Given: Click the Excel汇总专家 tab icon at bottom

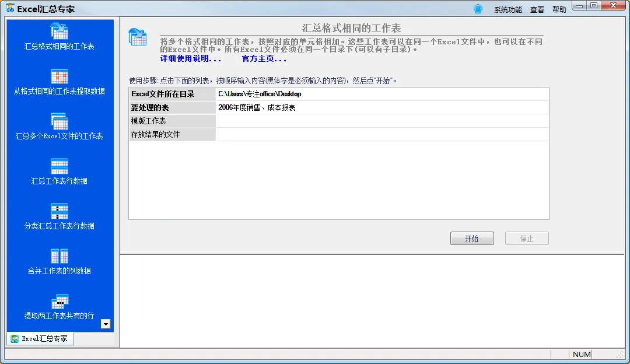Looking at the screenshot, I should 15,339.
